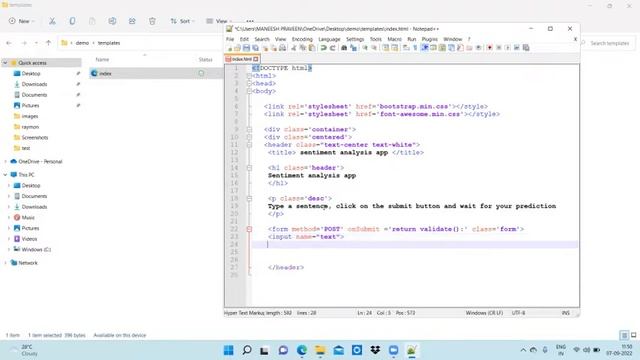
Task: Collapse the red form fold marker on line 22
Action: click(x=249, y=229)
